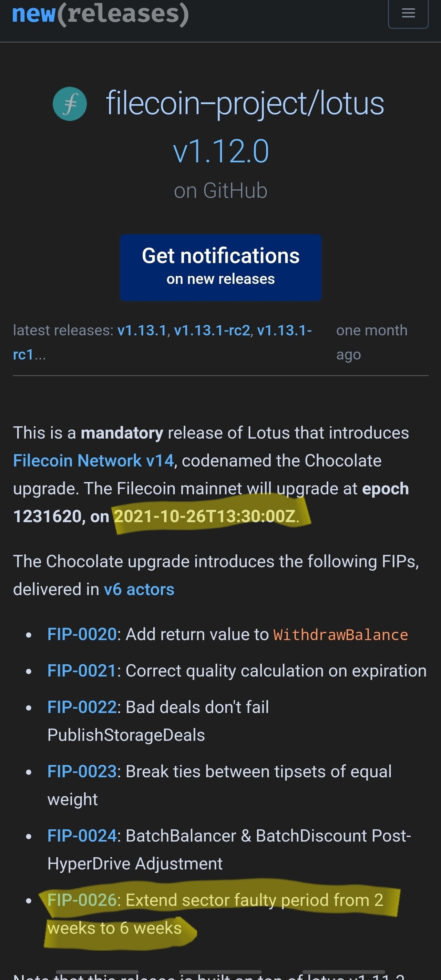Follow the Filecoin Network v14 link
The width and height of the screenshot is (441, 980).
[x=93, y=461]
